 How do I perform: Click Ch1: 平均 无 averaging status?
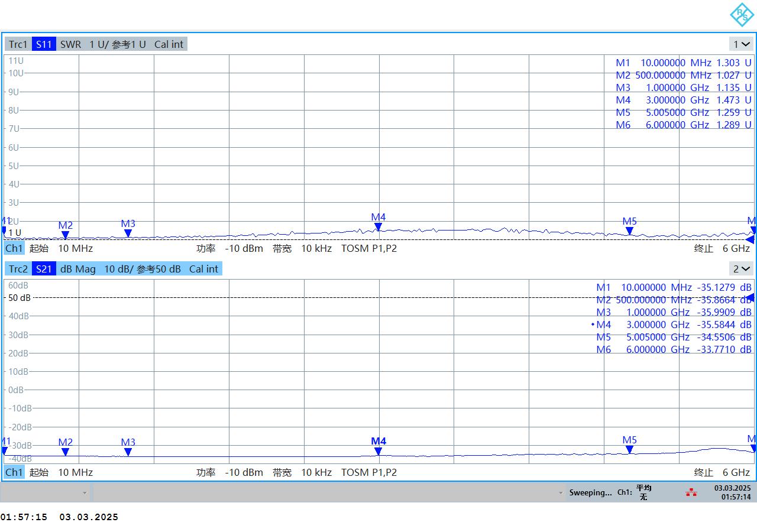point(635,492)
